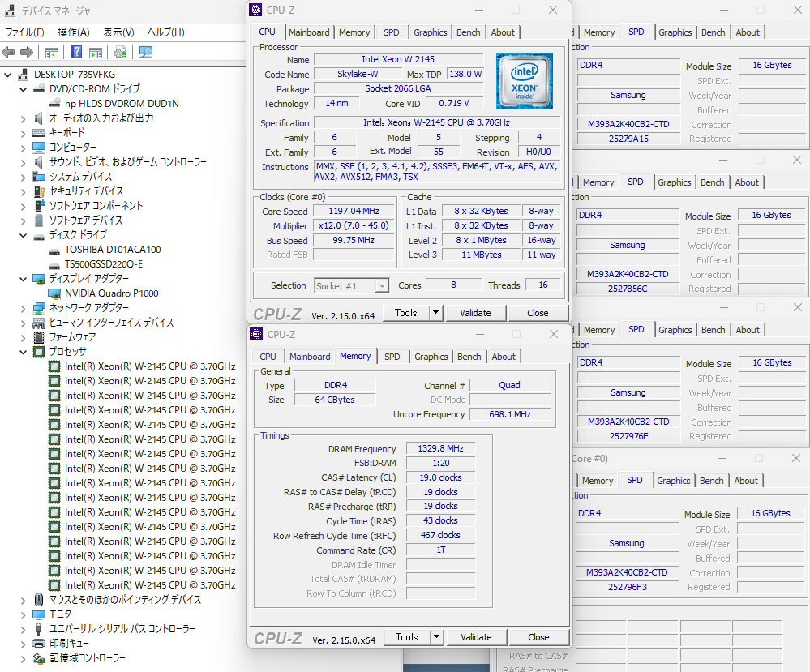Screen dimensions: 810x672
Task: Click the マウス pointing devices icon
Action: [x=39, y=600]
